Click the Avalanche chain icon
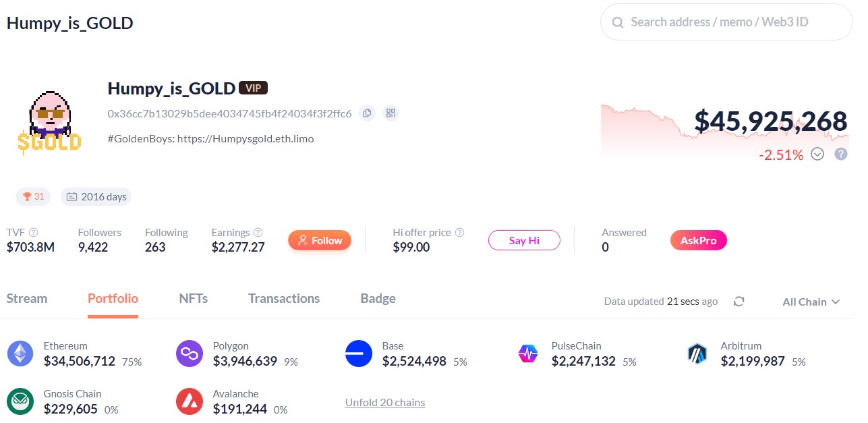This screenshot has height=423, width=868. coord(190,401)
